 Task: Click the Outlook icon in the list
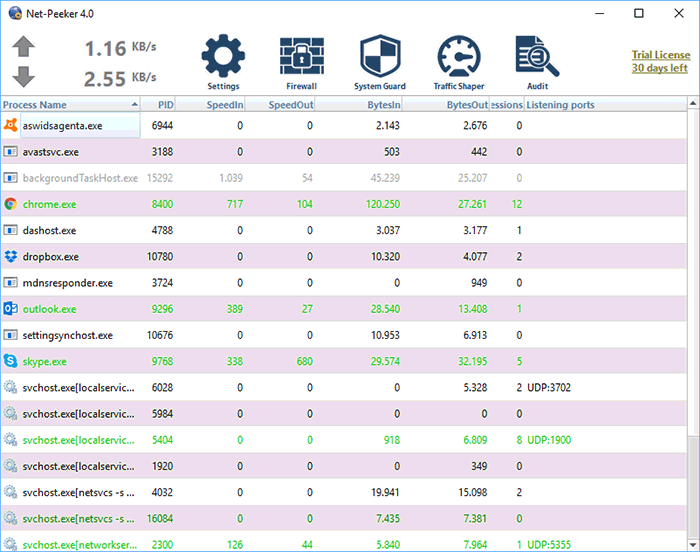[x=11, y=309]
